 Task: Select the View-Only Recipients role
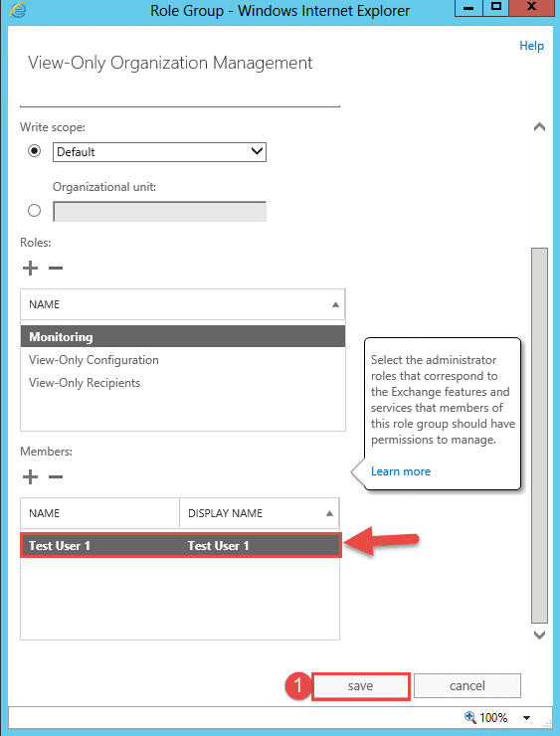point(85,383)
